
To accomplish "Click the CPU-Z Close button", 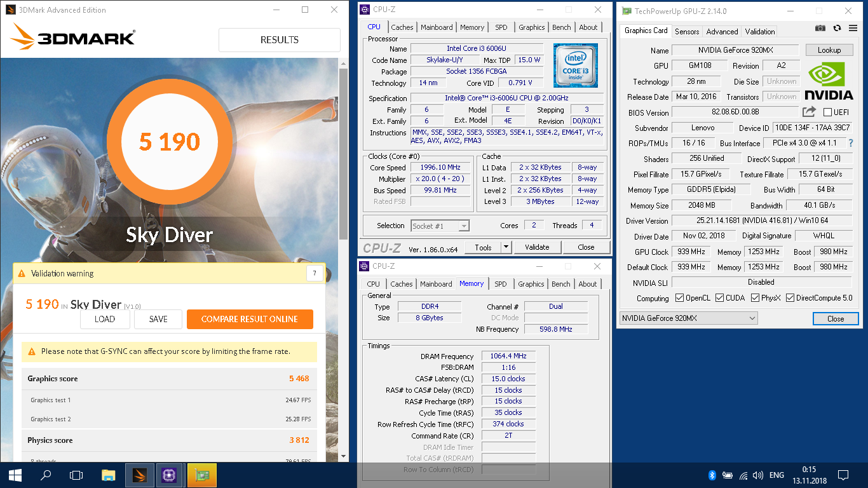I will click(586, 247).
